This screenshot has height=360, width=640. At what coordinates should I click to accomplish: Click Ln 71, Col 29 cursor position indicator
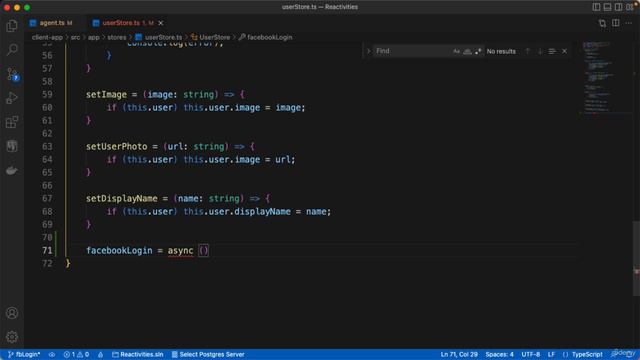coord(459,354)
